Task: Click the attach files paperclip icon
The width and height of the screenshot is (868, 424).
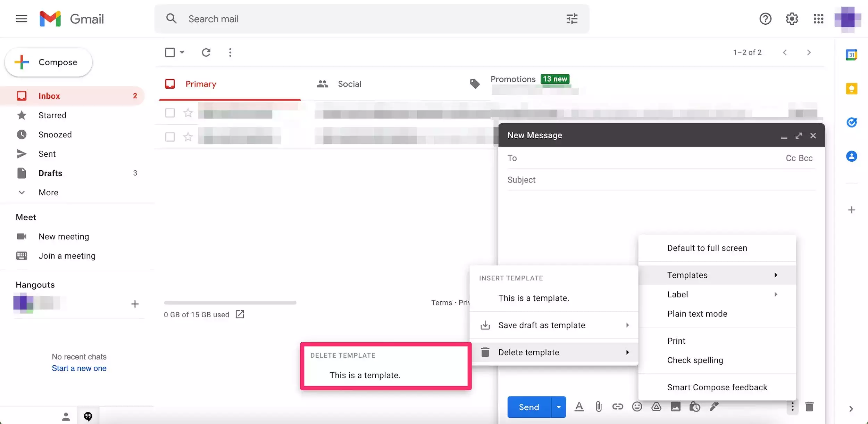Action: coord(599,407)
